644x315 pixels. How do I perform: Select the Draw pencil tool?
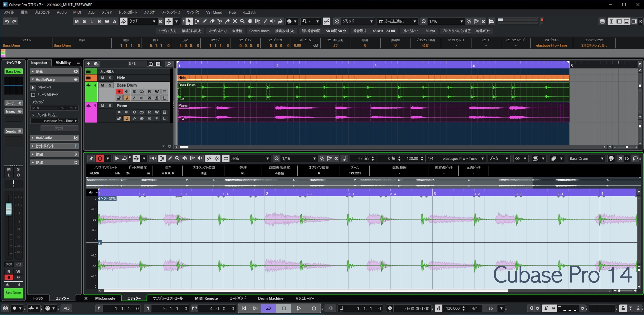tap(204, 22)
